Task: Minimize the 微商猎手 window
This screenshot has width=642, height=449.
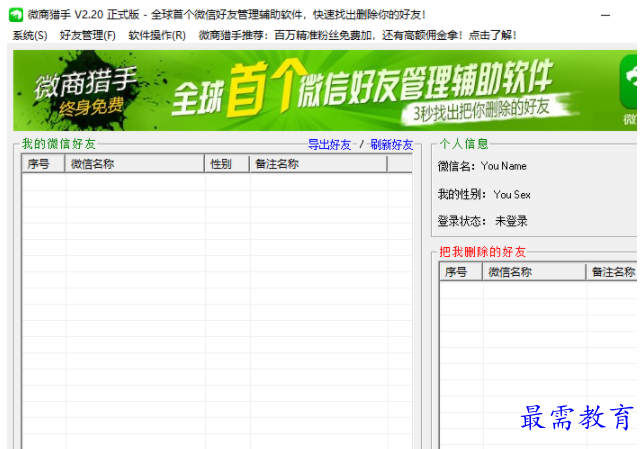Action: pos(606,15)
